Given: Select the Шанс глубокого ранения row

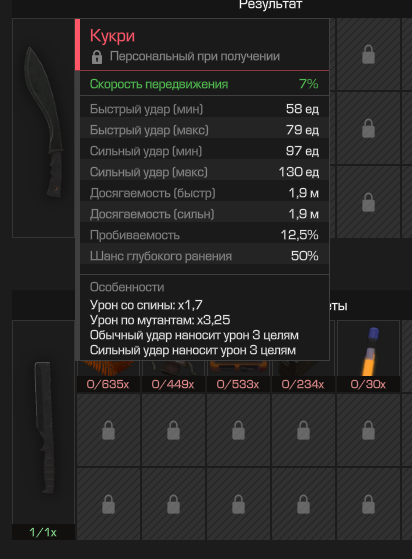Looking at the screenshot, I should 204,256.
